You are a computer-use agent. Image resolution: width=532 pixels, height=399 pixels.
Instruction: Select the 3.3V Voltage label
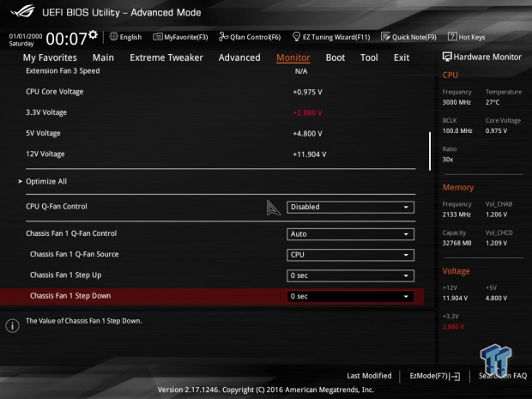click(46, 112)
